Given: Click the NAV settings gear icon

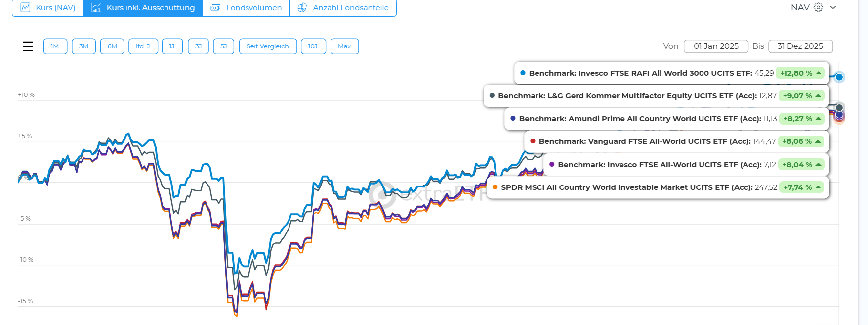Looking at the screenshot, I should pos(819,8).
